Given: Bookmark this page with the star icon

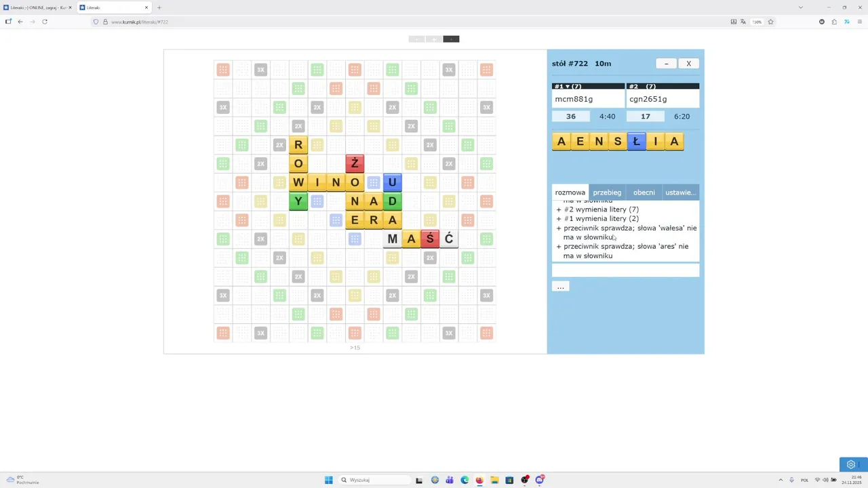Looking at the screenshot, I should (x=771, y=22).
